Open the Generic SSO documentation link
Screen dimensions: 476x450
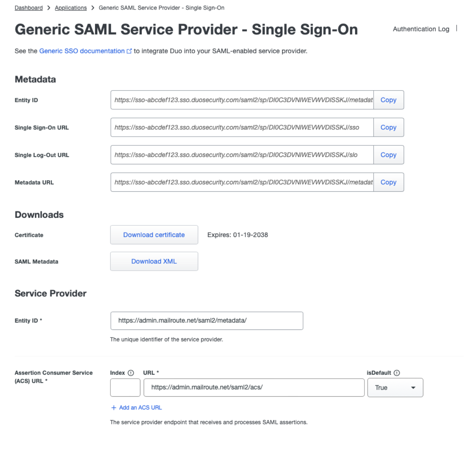(x=82, y=51)
